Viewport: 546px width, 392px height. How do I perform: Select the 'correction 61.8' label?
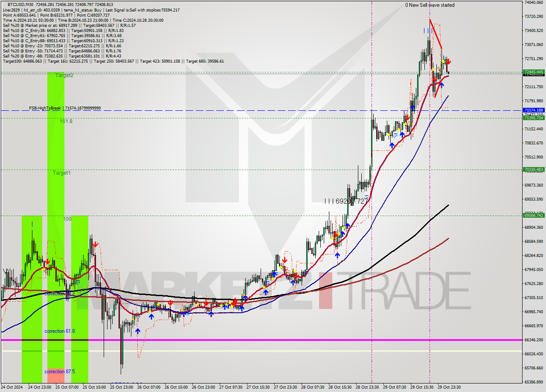60,331
